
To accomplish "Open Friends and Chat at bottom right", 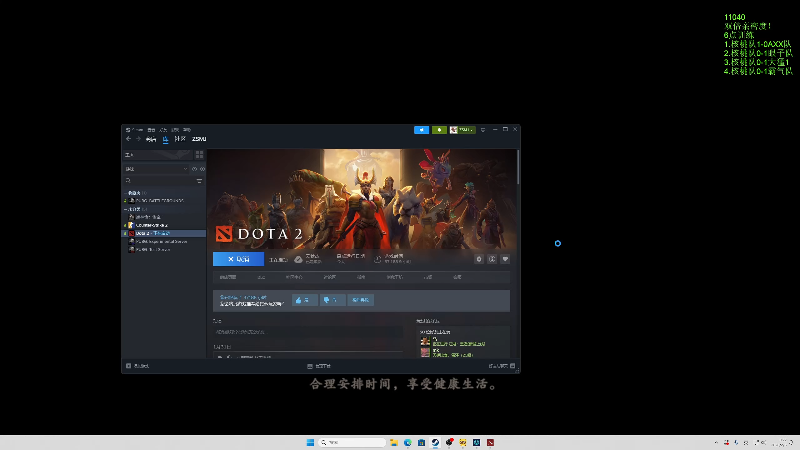I will point(502,366).
